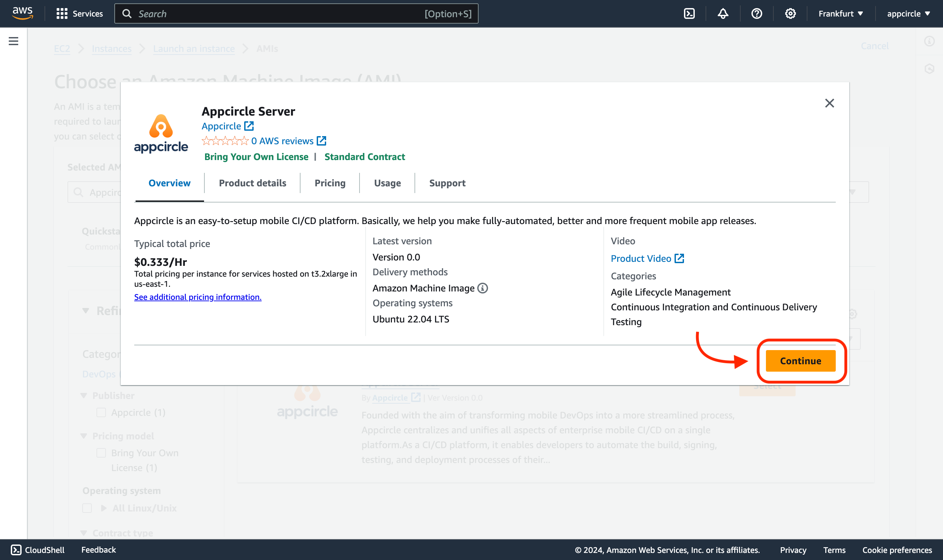Open See additional pricing information link
Screen dimensions: 943x560
pos(198,296)
